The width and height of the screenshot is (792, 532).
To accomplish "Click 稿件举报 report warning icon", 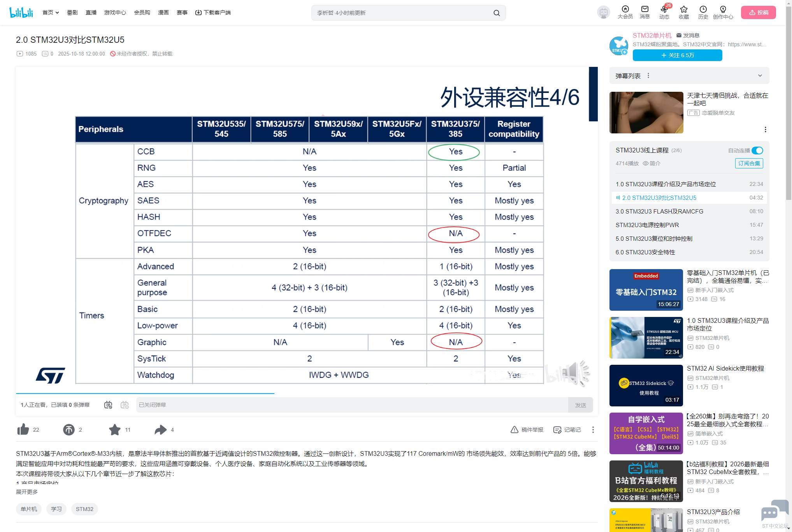I will coord(515,429).
